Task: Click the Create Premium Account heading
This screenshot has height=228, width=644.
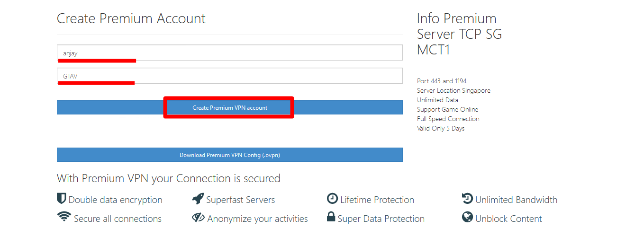Action: tap(131, 18)
